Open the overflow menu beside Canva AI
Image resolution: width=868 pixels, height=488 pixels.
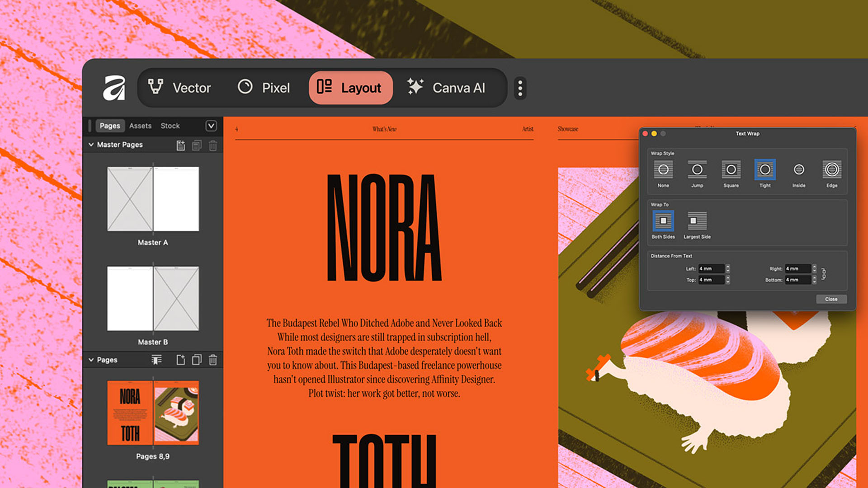[520, 88]
